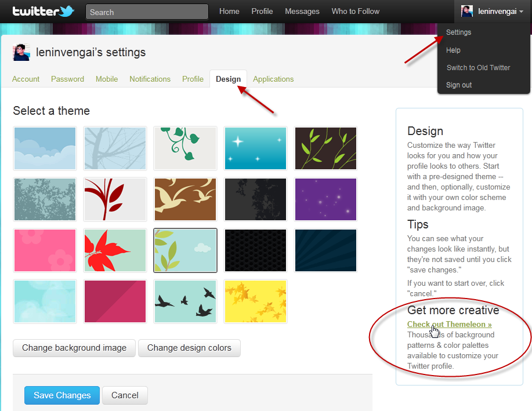Cancel the design changes

pyautogui.click(x=125, y=395)
